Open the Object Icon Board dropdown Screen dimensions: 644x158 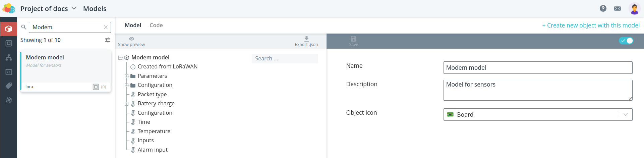click(x=538, y=114)
